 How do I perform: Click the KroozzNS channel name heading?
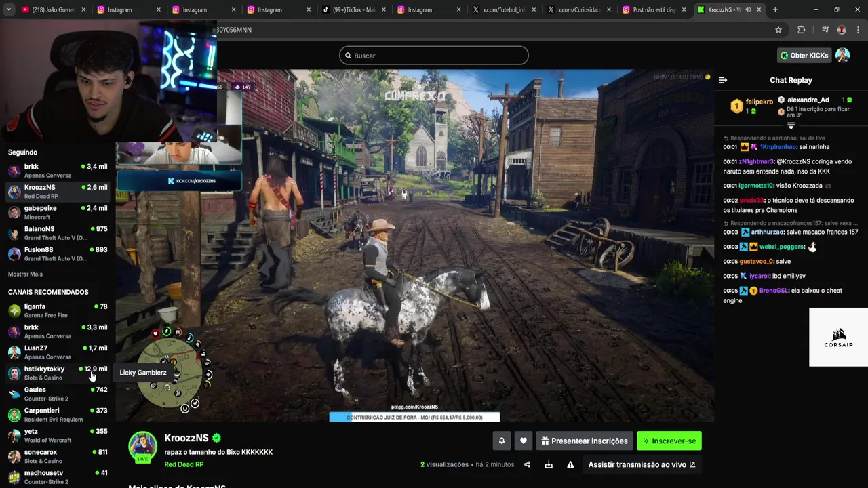186,438
